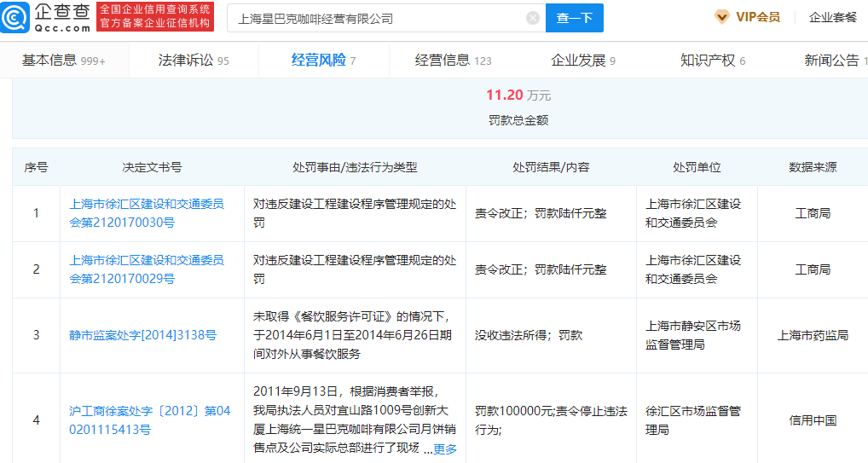The image size is (868, 463).
Task: Open 知识产权 tab
Action: 713,61
